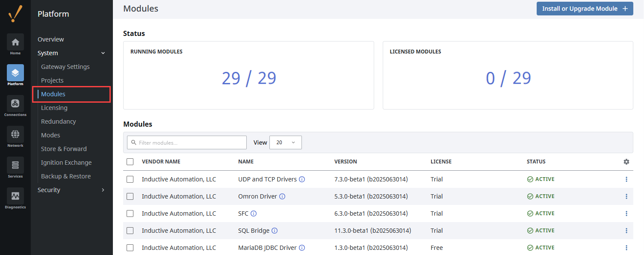Go to the Services sidebar icon
This screenshot has height=255, width=644.
pyautogui.click(x=15, y=165)
